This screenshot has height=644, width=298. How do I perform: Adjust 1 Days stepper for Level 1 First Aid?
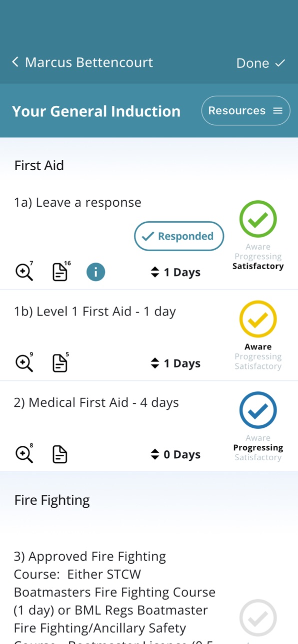(175, 363)
